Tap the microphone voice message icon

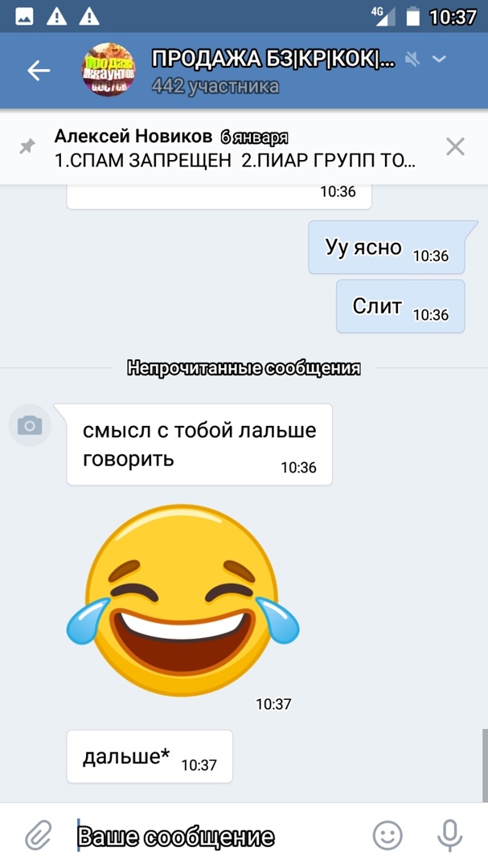[x=449, y=835]
